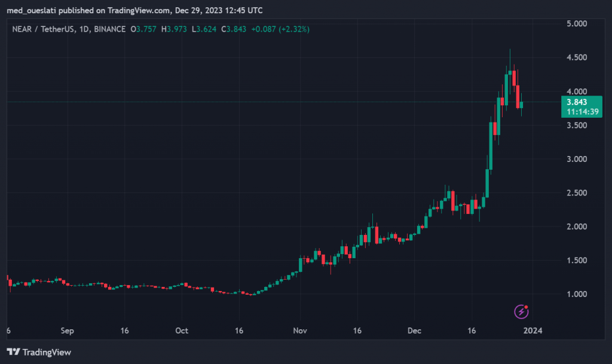
Task: Click the open value O3.757
Action: coord(145,29)
